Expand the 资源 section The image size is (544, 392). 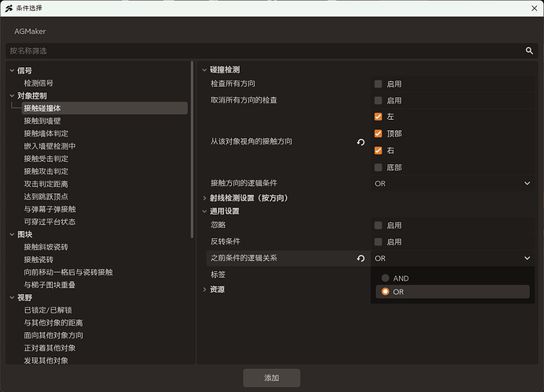(204, 289)
